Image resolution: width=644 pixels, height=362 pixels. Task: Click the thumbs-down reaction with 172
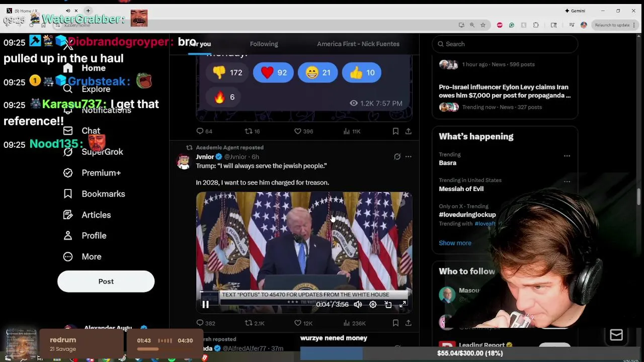(227, 73)
